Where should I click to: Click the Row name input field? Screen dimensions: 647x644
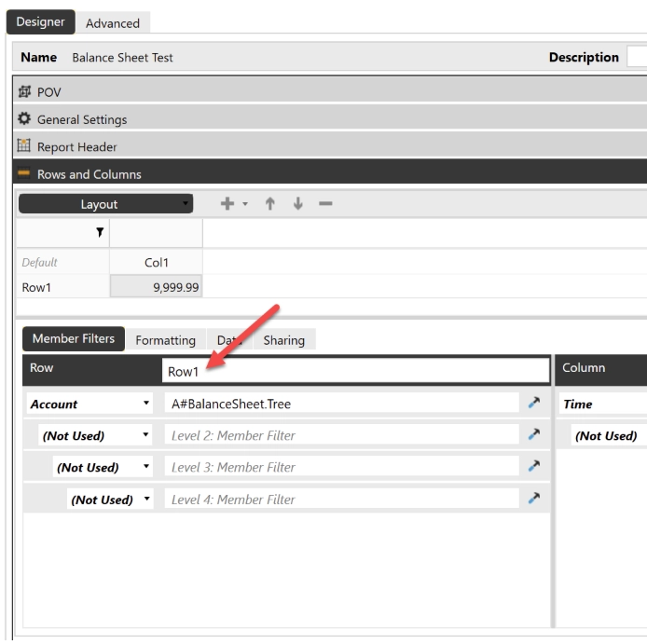[354, 371]
